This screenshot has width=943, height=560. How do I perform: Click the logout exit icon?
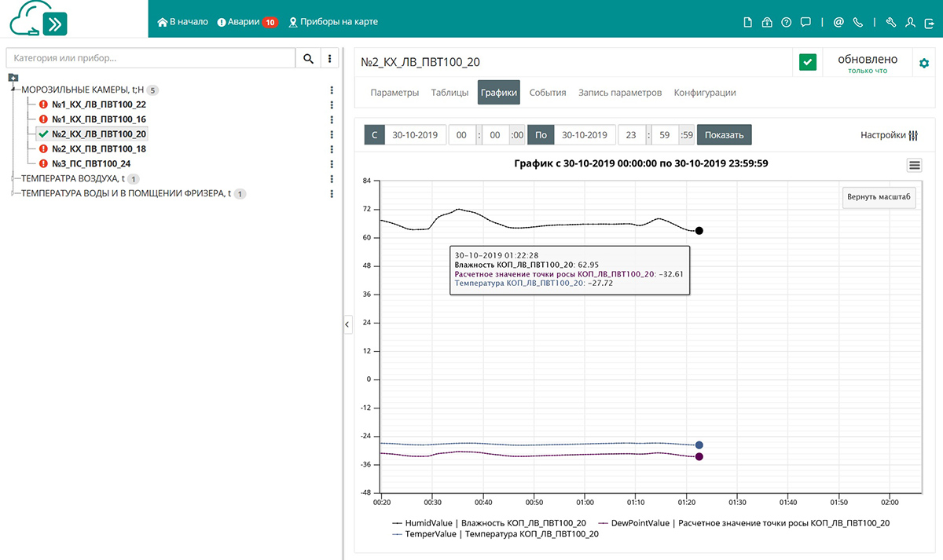pos(929,23)
